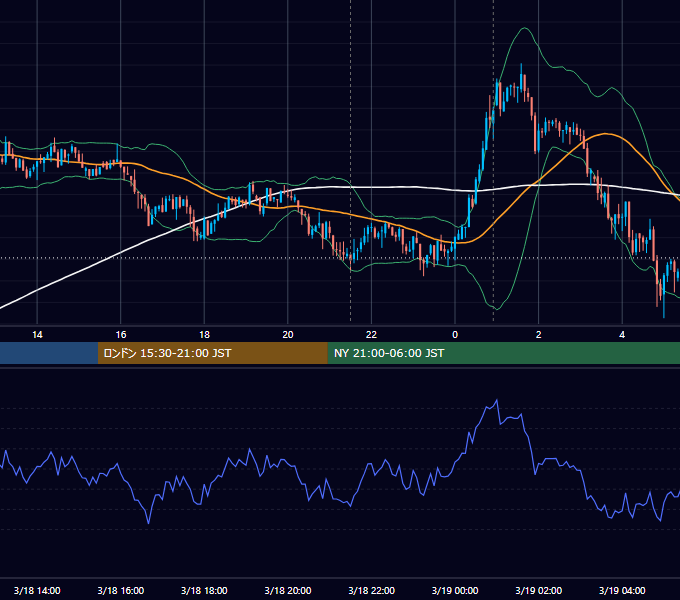
Task: Click the lower Bollinger band trough after midnight
Action: point(497,309)
